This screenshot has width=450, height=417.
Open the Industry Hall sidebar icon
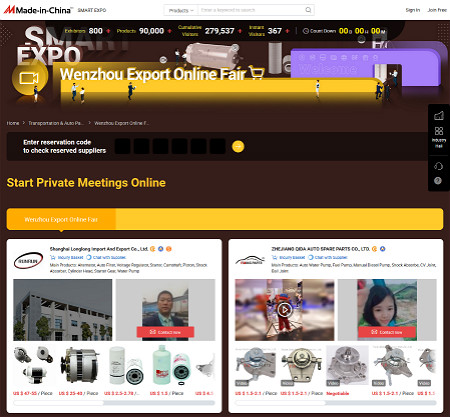(439, 137)
